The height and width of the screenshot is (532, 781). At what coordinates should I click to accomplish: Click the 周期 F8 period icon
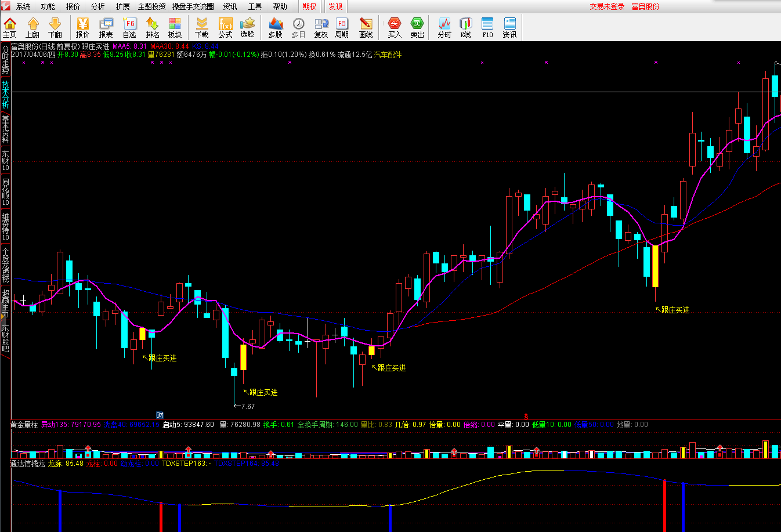342,27
